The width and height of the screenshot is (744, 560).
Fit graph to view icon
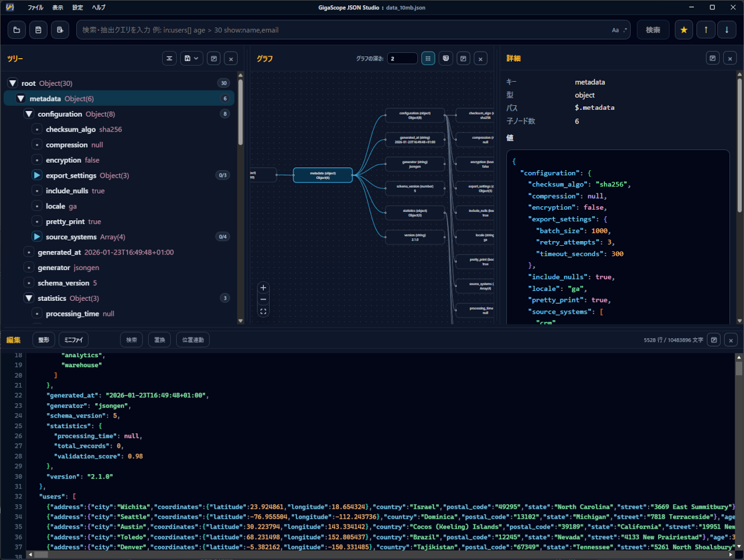[263, 311]
